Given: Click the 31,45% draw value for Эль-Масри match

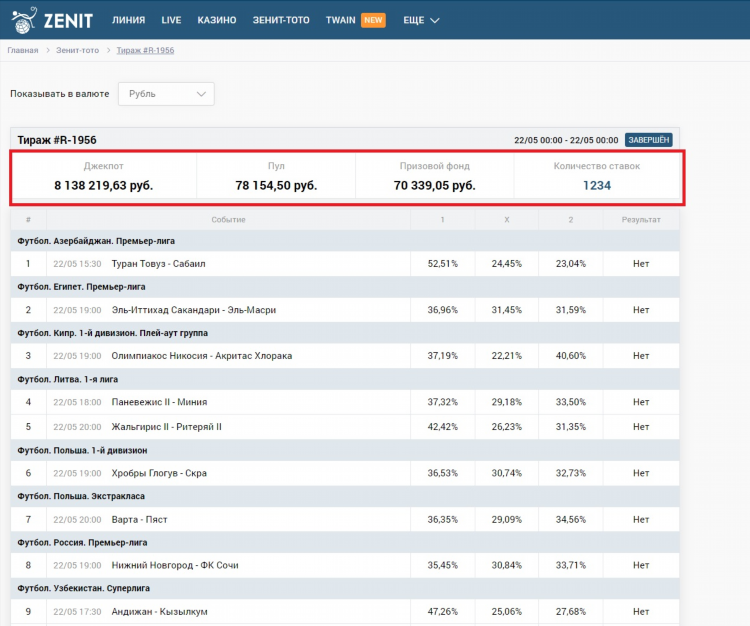Looking at the screenshot, I should coord(507,310).
